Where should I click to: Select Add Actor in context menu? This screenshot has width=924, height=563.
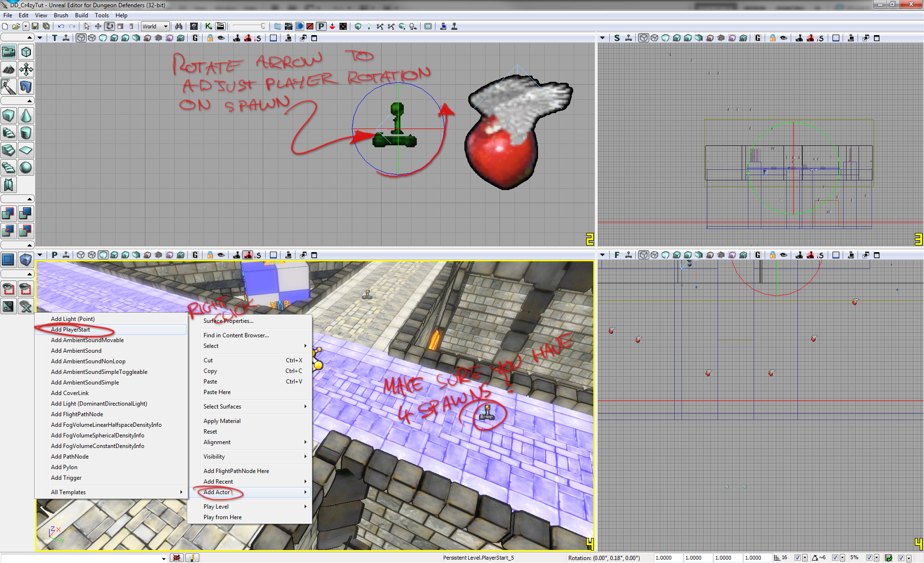(249, 492)
